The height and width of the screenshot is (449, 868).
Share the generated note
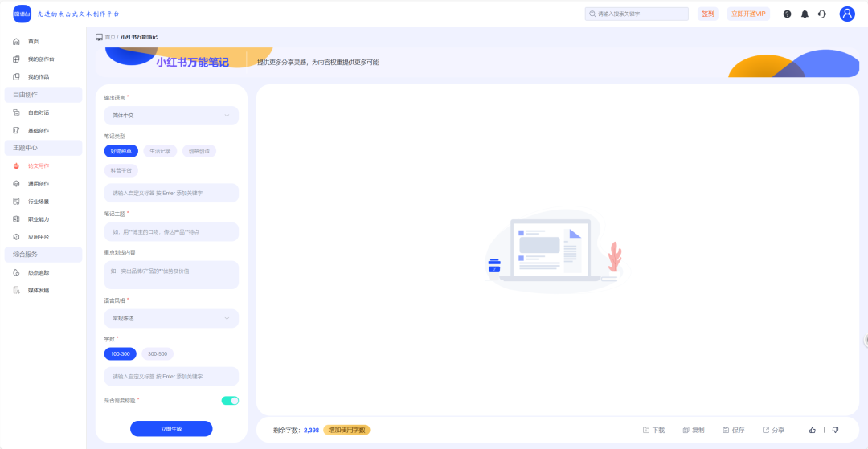click(x=773, y=430)
